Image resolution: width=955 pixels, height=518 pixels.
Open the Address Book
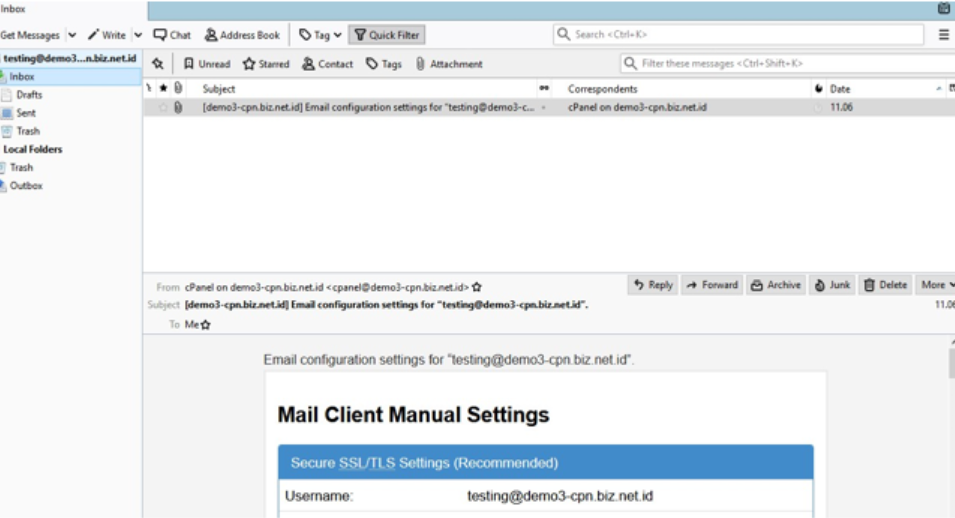click(x=242, y=35)
